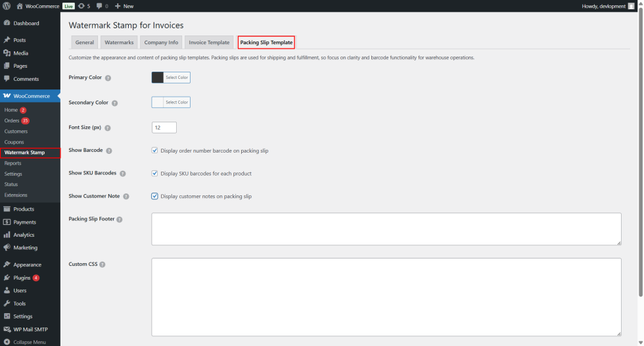Click Select Color button for Primary Color
Screen dimensions: 644x346
click(x=177, y=77)
